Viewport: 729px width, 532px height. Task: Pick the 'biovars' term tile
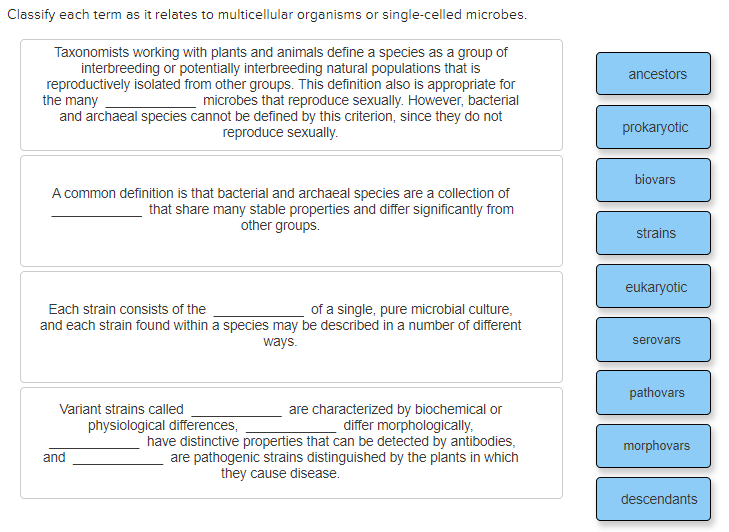653,180
